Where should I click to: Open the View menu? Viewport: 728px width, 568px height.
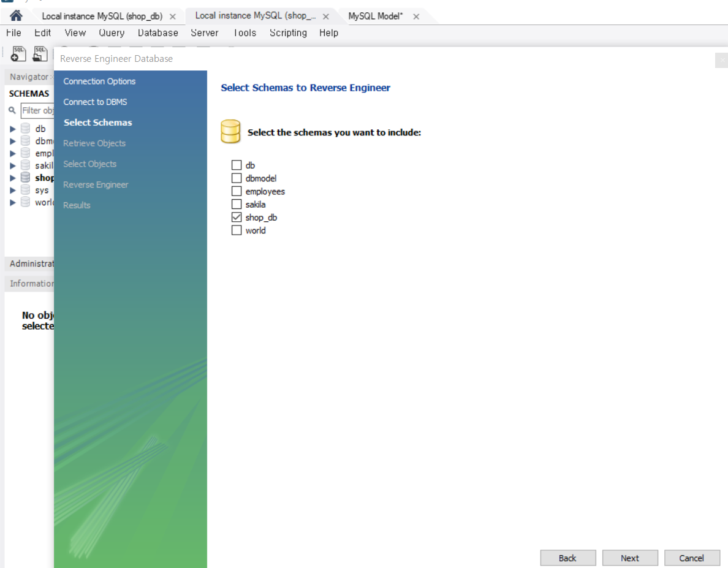pyautogui.click(x=75, y=33)
